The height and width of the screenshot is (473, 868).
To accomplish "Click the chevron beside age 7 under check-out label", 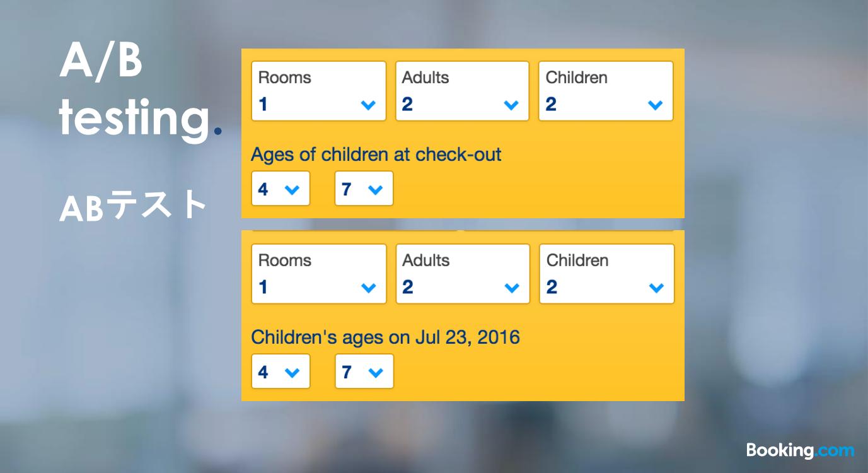I will (375, 189).
